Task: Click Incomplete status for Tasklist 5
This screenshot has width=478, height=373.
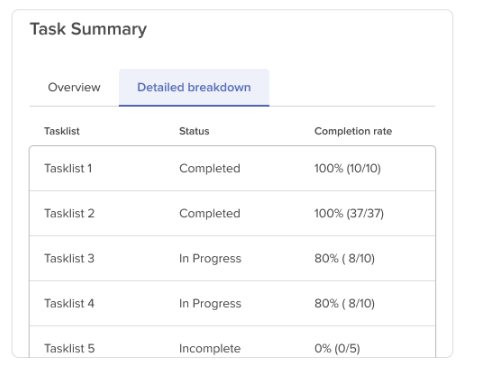Action: tap(210, 348)
